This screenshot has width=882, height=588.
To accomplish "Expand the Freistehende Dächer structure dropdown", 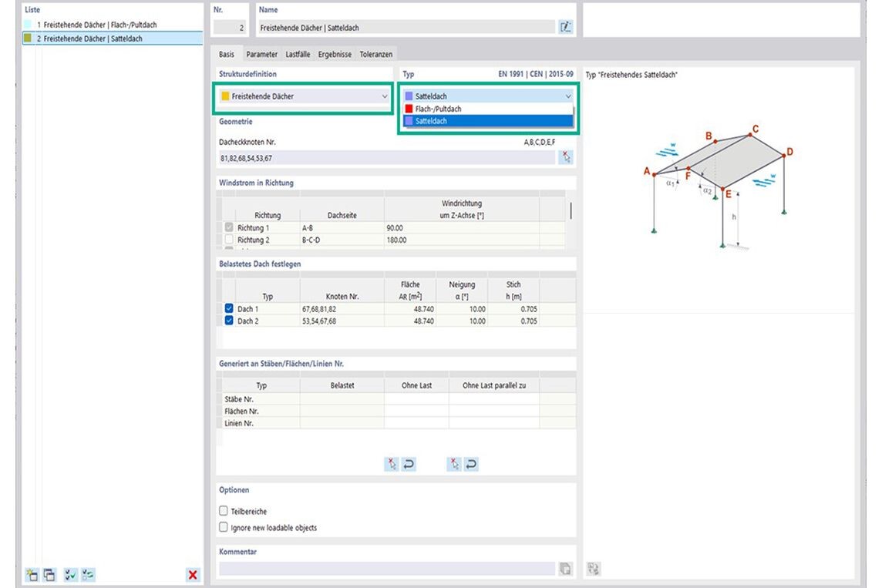I will 385,96.
